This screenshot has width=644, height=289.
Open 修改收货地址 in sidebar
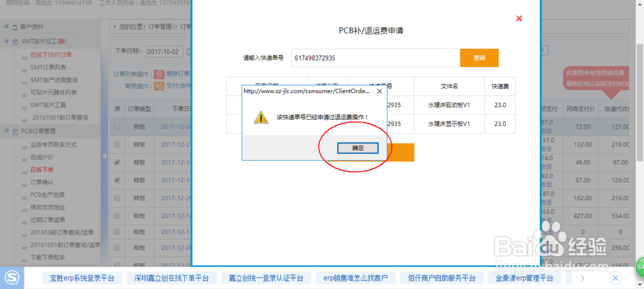[x=48, y=207]
